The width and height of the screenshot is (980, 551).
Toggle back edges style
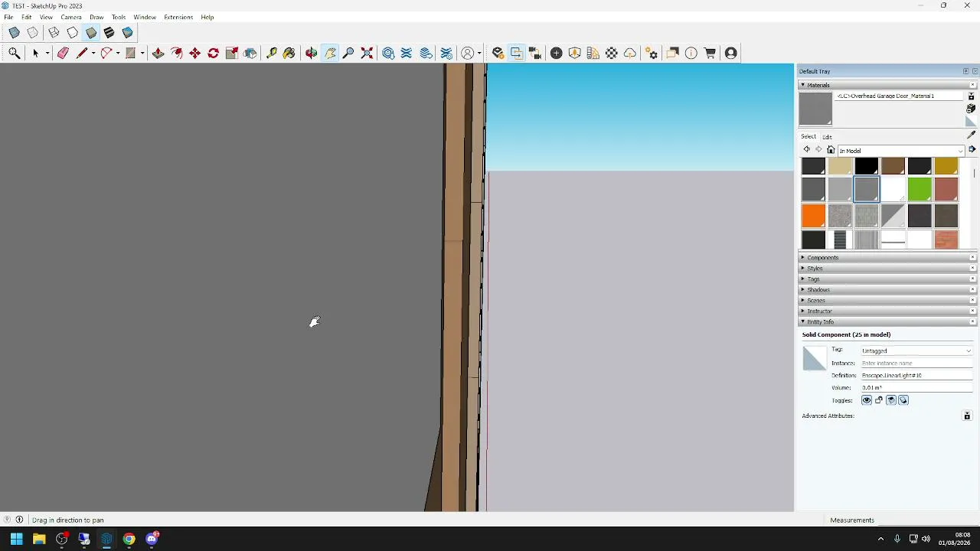pos(33,33)
